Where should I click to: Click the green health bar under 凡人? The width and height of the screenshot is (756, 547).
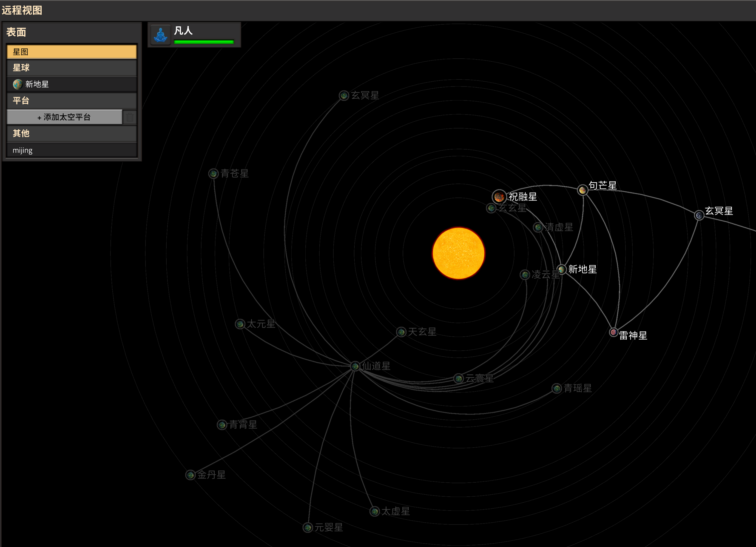point(204,42)
